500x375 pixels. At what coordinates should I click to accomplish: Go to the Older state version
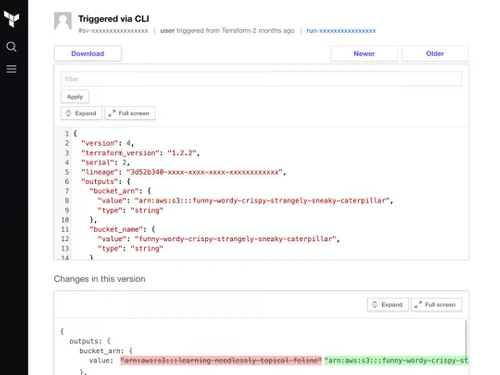tap(435, 54)
